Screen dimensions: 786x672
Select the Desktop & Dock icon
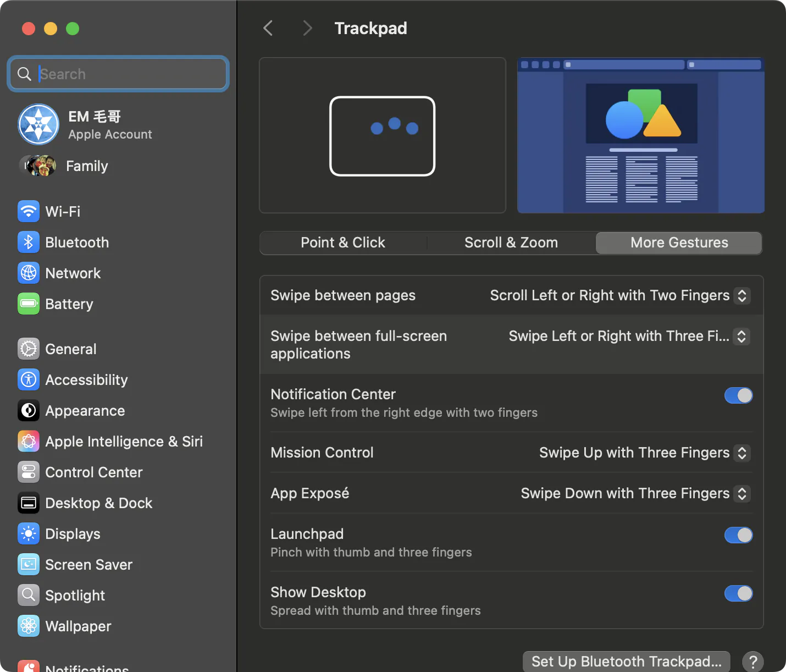(29, 503)
